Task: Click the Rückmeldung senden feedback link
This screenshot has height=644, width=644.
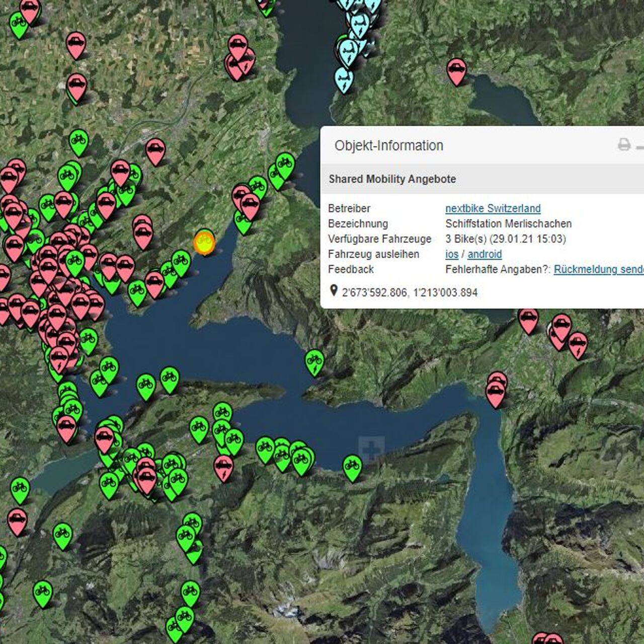Action: pos(598,269)
